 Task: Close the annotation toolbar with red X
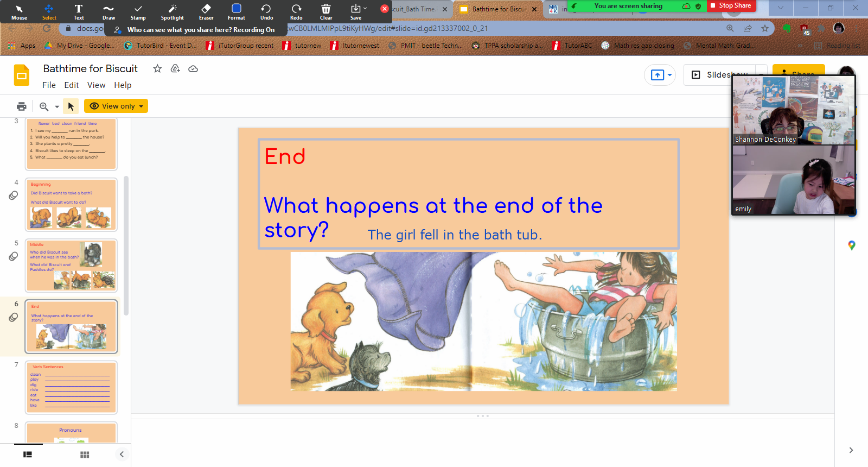(x=385, y=9)
